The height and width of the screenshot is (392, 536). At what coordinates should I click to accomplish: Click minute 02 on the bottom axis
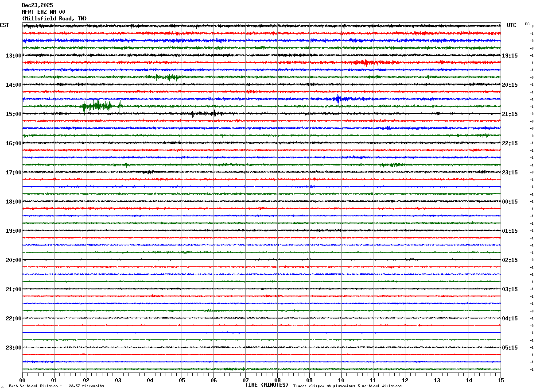86,380
